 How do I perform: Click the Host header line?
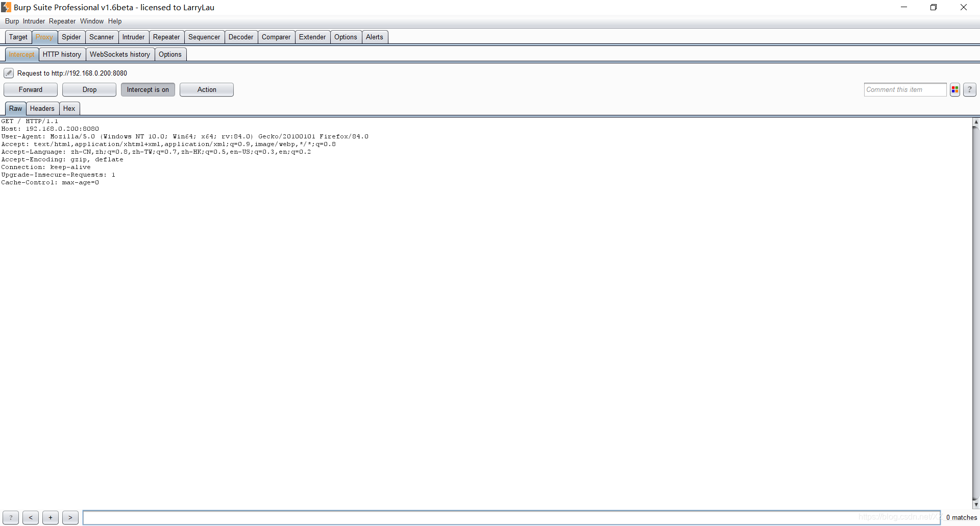(50, 129)
